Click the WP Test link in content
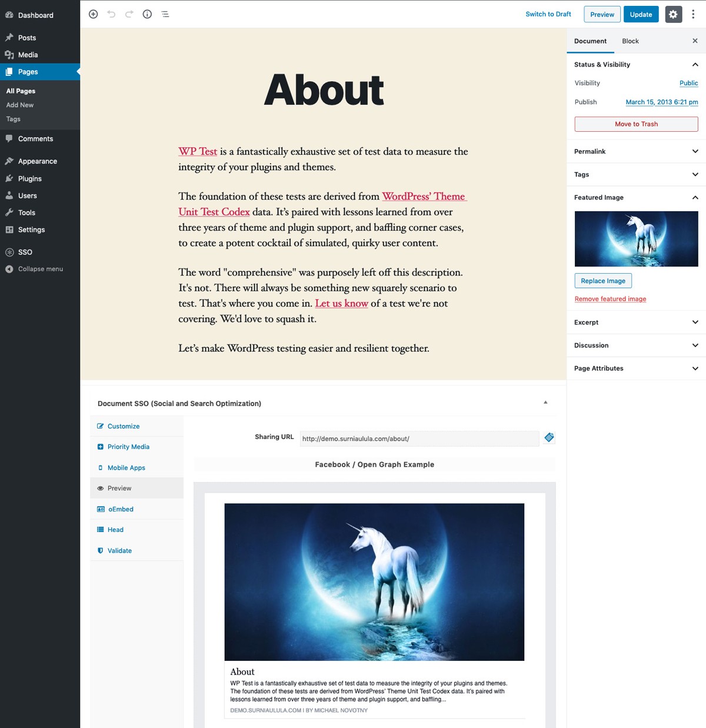706x728 pixels. point(198,151)
